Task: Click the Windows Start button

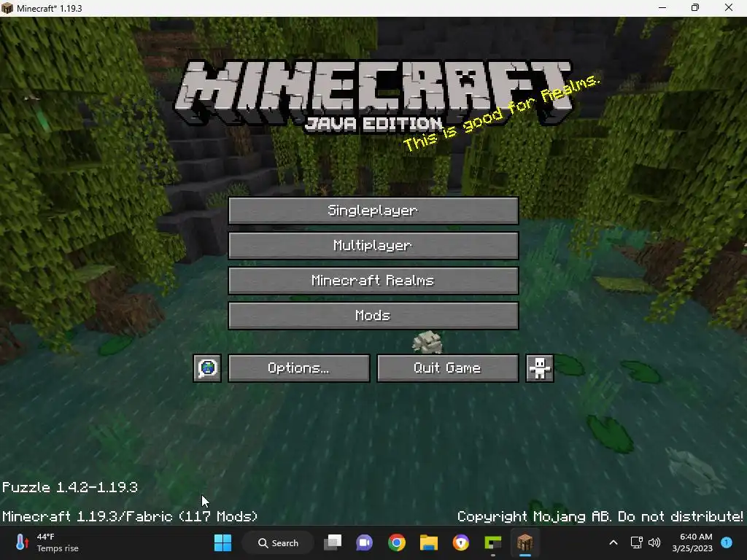Action: (x=222, y=542)
